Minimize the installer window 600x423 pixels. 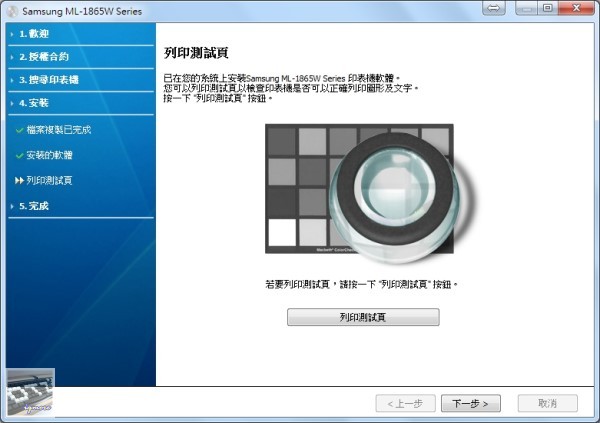(527, 8)
